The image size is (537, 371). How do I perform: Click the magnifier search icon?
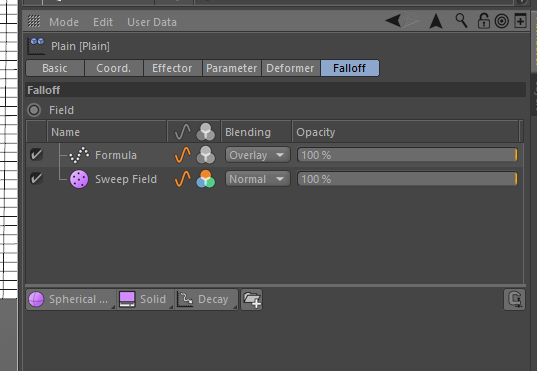(461, 21)
